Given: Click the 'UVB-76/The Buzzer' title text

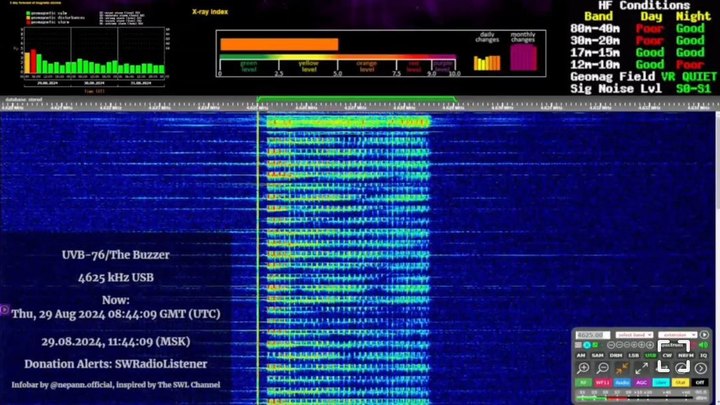Looking at the screenshot, I should 116,255.
